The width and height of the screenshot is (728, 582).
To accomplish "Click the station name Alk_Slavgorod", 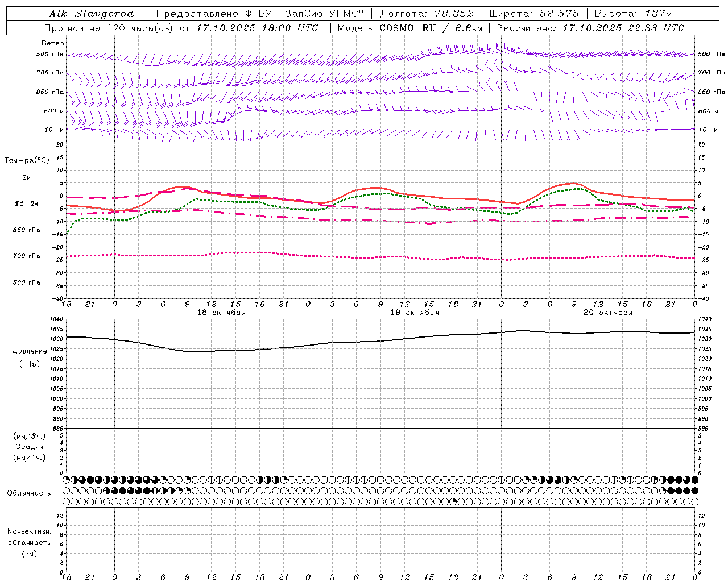I will tap(92, 14).
